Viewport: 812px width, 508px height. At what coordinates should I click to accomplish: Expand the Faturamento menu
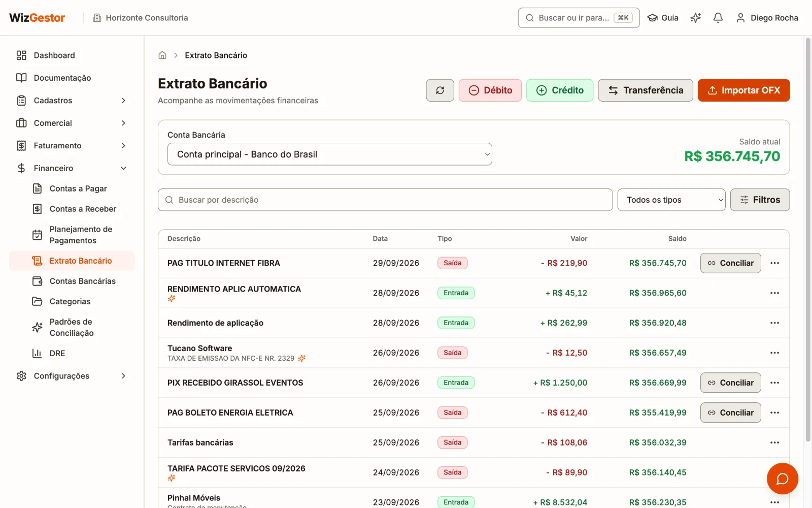(72, 146)
